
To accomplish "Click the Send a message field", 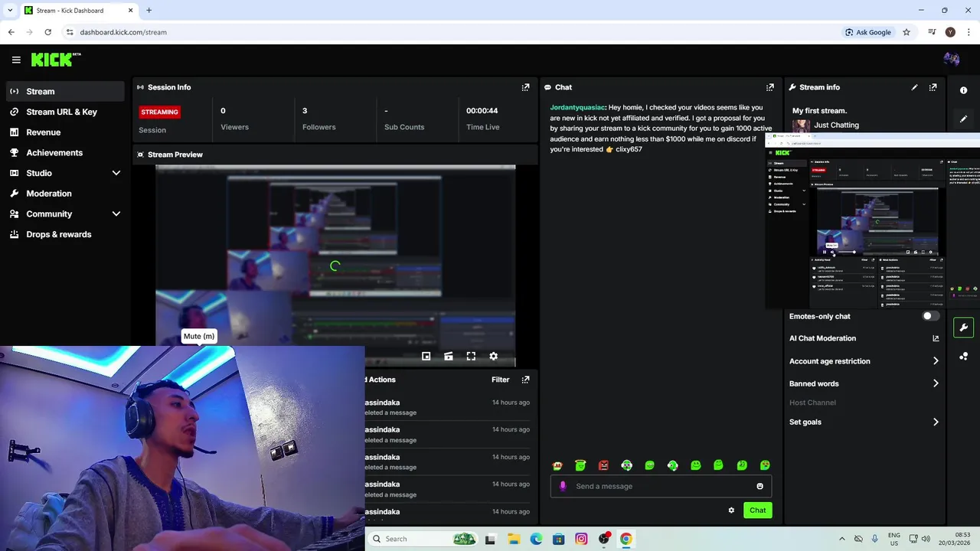I will [x=661, y=486].
